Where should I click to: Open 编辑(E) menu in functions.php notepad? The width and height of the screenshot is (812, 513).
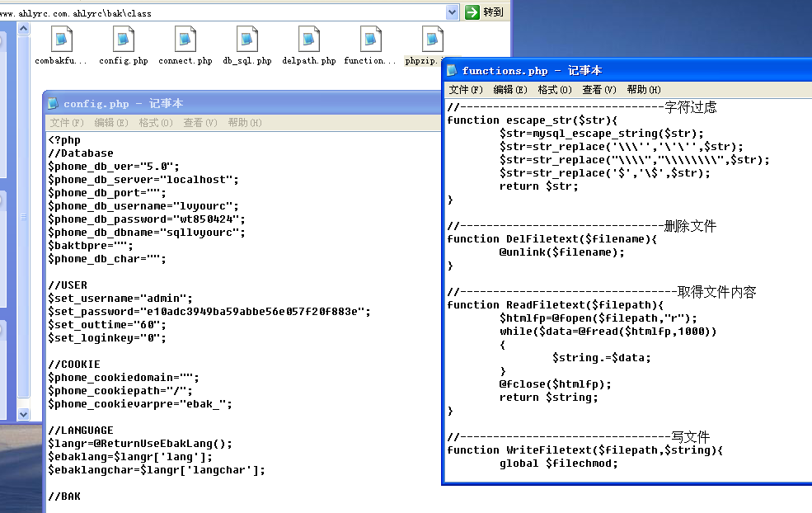coord(510,90)
